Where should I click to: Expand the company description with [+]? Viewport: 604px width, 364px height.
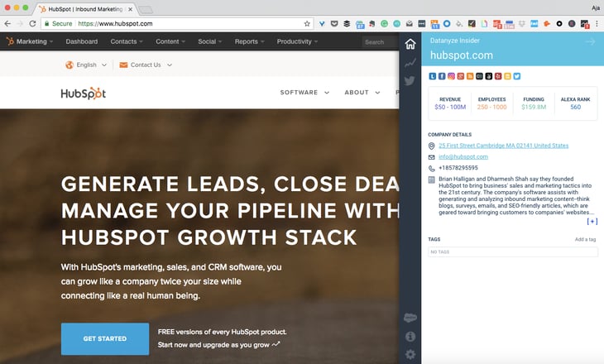pos(592,222)
